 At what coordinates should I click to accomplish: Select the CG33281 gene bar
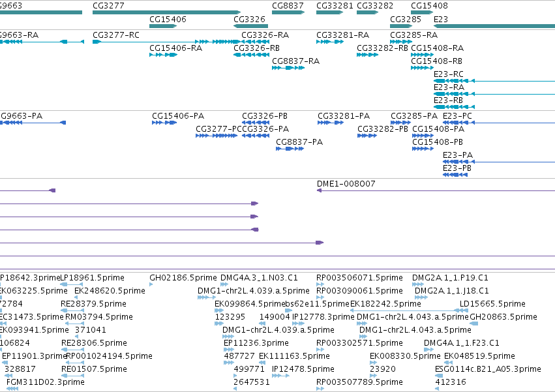click(329, 12)
